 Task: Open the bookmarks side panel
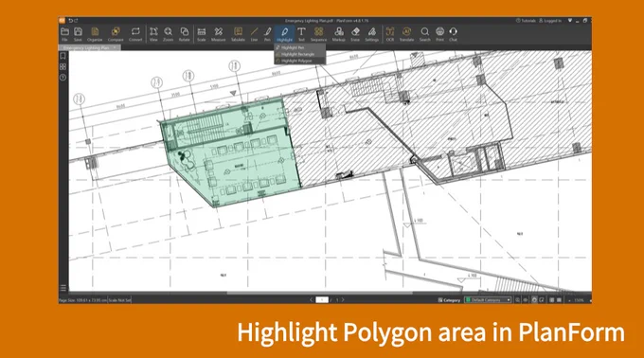(x=63, y=56)
